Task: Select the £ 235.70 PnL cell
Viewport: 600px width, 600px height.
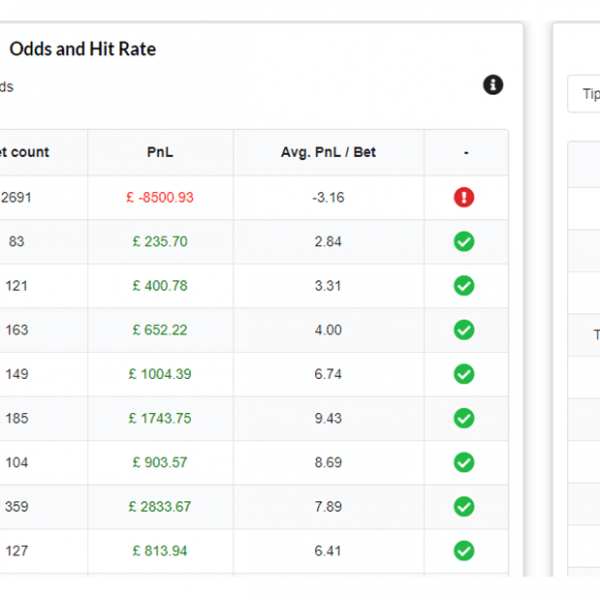Action: pyautogui.click(x=160, y=241)
